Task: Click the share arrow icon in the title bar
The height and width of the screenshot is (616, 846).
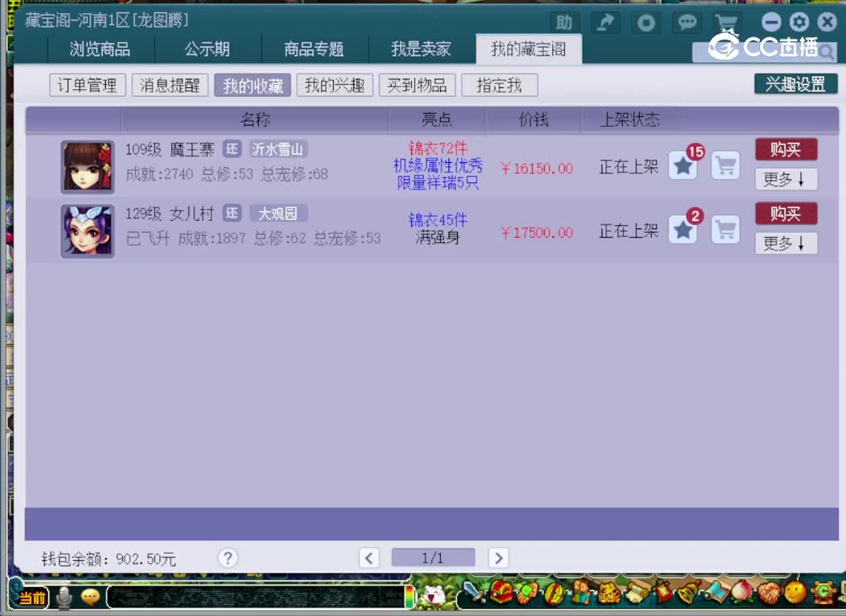Action: click(x=605, y=22)
